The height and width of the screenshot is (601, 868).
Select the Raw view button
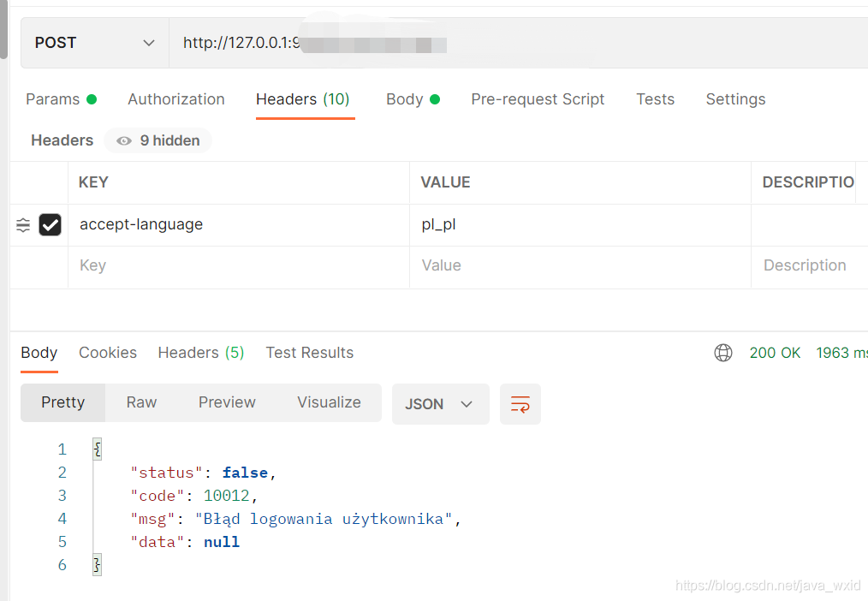[x=141, y=402]
